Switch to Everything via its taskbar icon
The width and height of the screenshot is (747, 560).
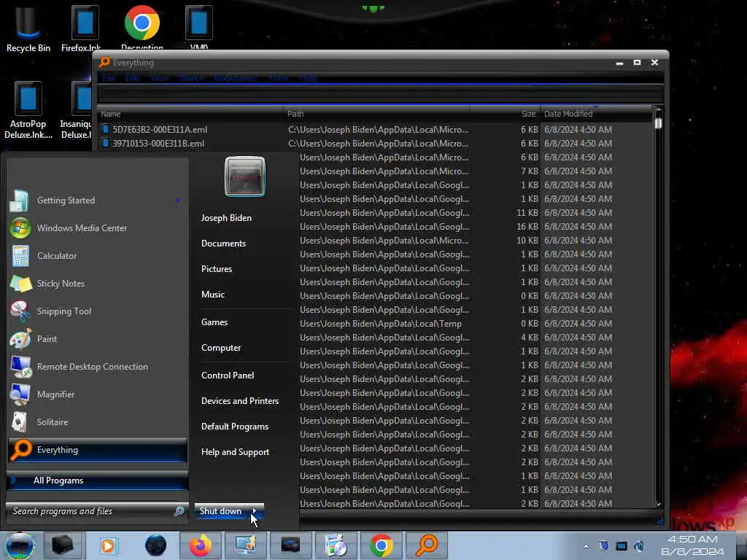point(426,545)
